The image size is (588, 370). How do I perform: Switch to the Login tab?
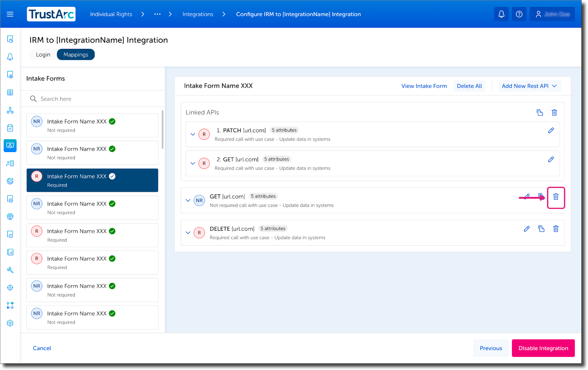pos(43,54)
